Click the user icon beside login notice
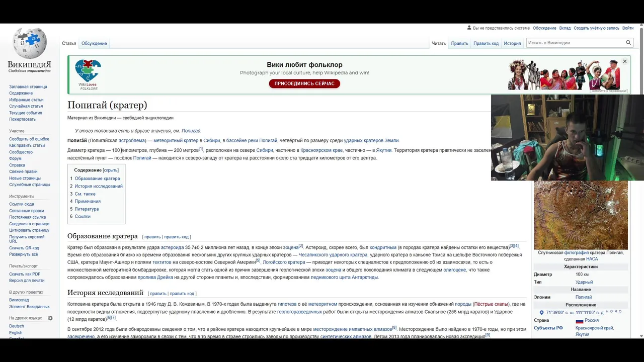The height and width of the screenshot is (362, 644). [x=469, y=28]
